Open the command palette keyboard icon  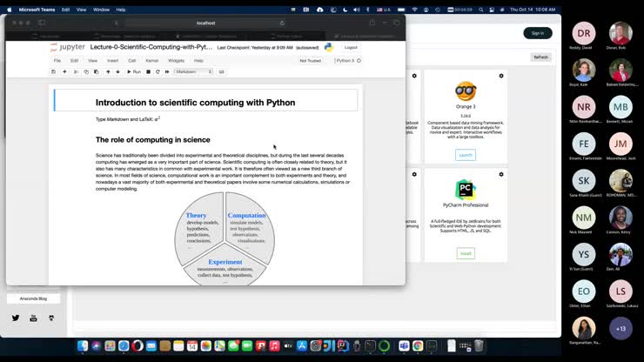(x=221, y=71)
